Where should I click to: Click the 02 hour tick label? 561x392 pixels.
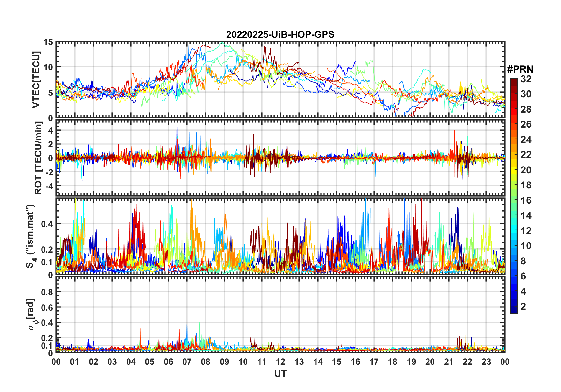(93, 362)
